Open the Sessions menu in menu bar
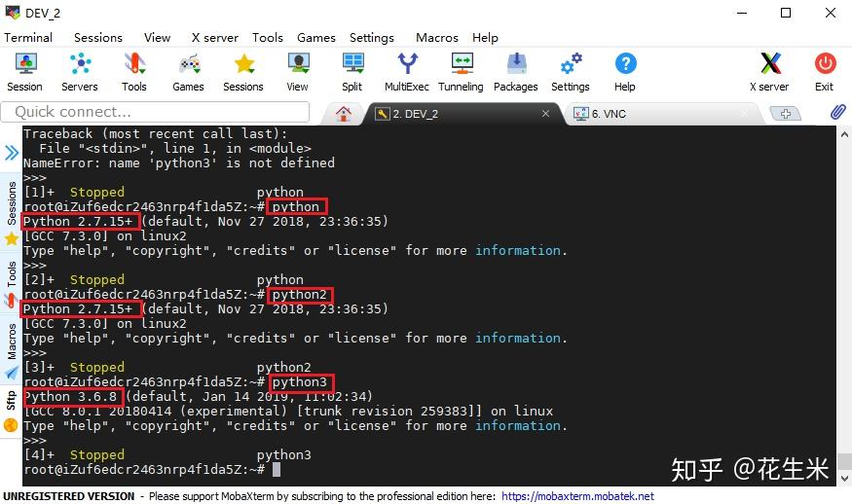Viewport: 852px width, 504px height. pos(98,38)
